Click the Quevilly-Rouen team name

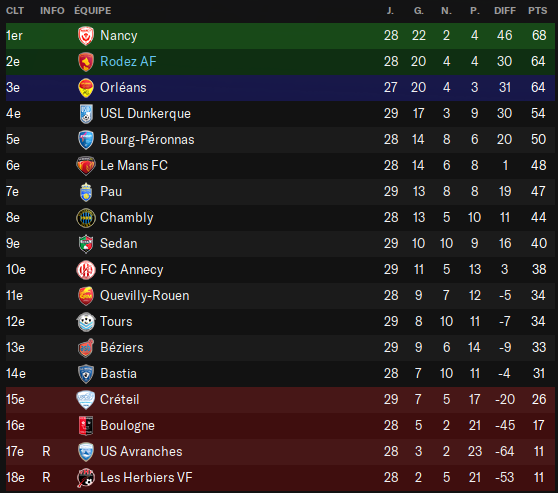coord(144,295)
